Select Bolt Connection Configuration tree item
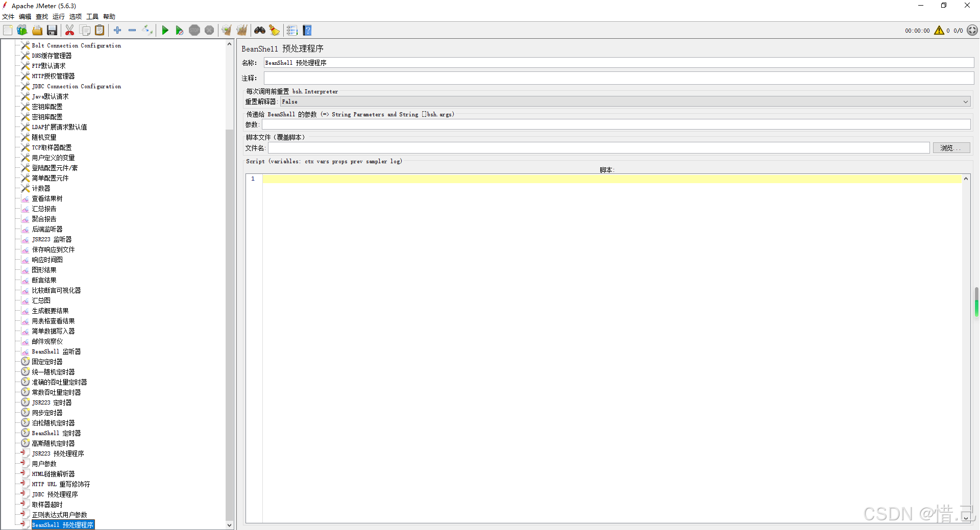The image size is (980, 530). [77, 45]
